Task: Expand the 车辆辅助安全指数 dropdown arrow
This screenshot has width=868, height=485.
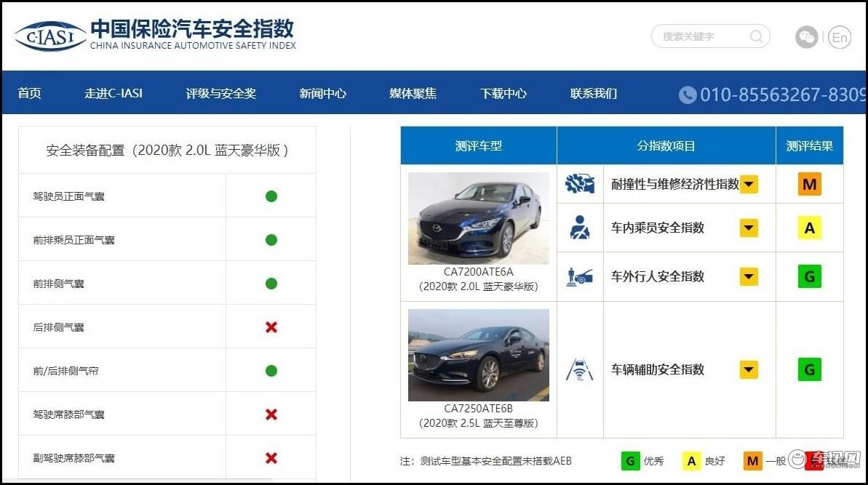Action: [x=749, y=369]
